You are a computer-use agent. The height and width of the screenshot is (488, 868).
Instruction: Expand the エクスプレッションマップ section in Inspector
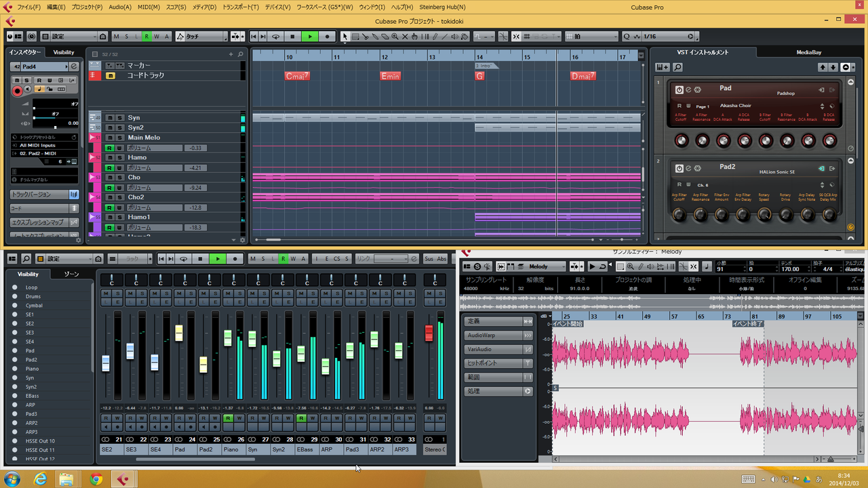pyautogui.click(x=45, y=222)
